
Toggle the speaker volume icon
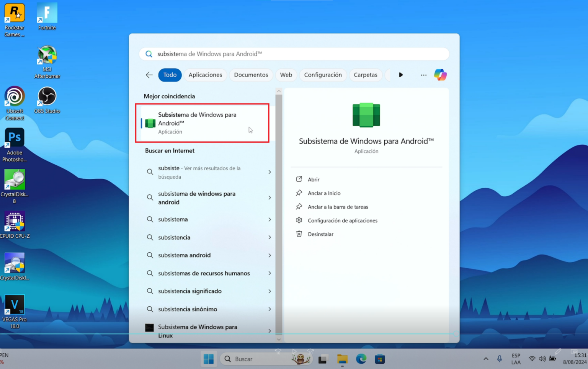(x=542, y=359)
